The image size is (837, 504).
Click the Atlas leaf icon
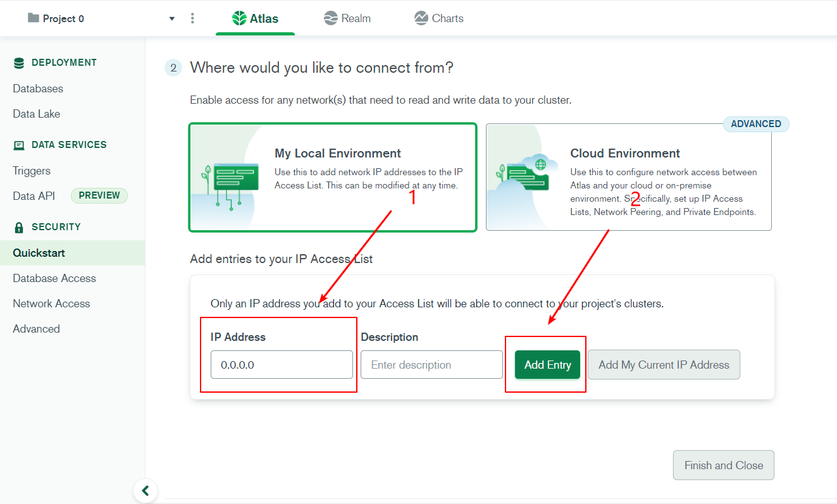tap(239, 18)
